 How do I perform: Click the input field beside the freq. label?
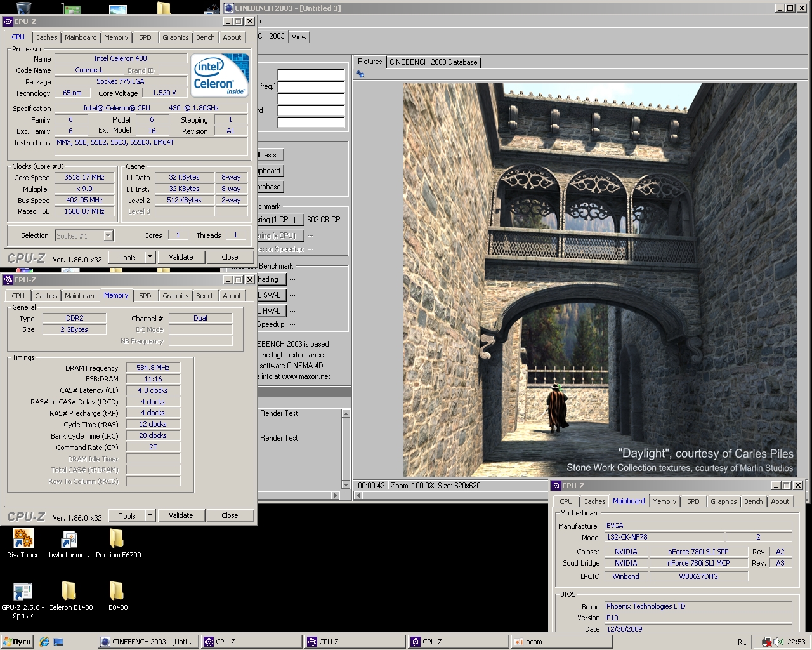[x=311, y=86]
